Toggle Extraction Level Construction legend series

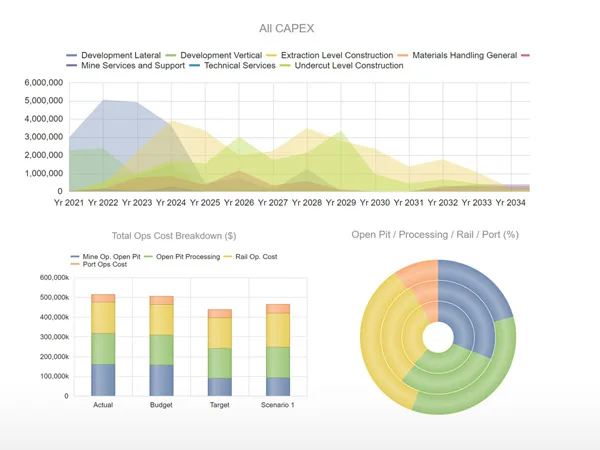(330, 55)
